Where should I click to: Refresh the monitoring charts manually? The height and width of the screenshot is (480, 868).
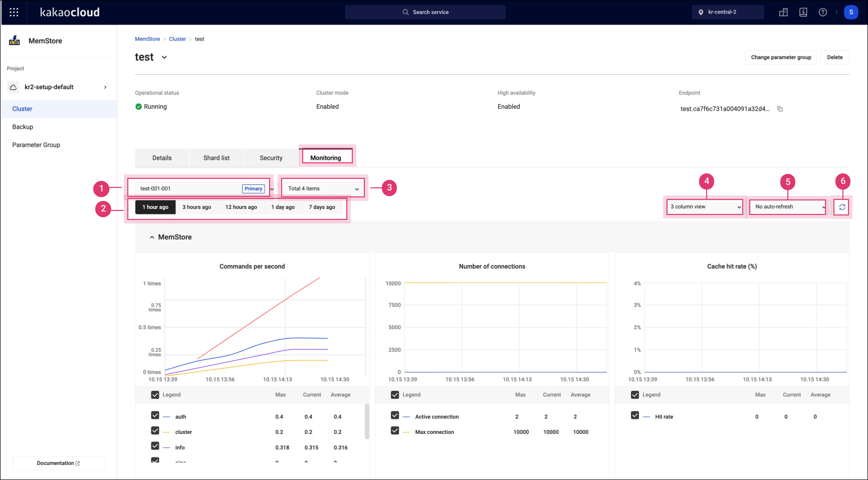pyautogui.click(x=842, y=207)
